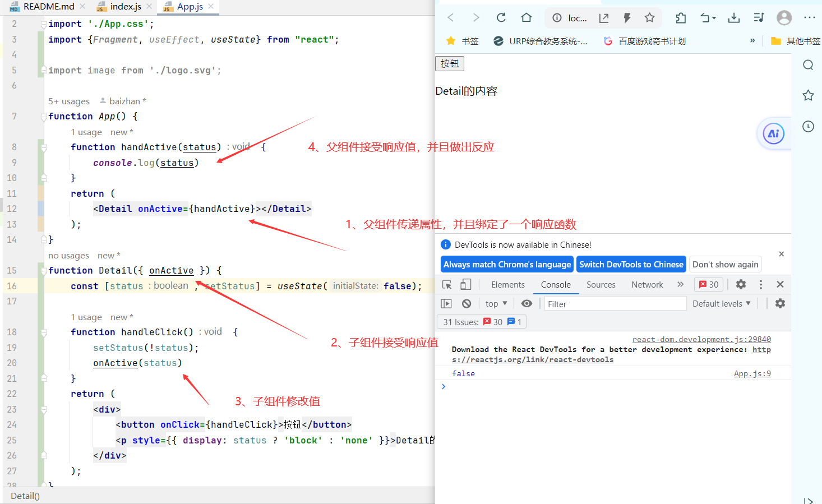822x504 pixels.
Task: Collapse the import block fold marker on line 2
Action: [x=43, y=24]
